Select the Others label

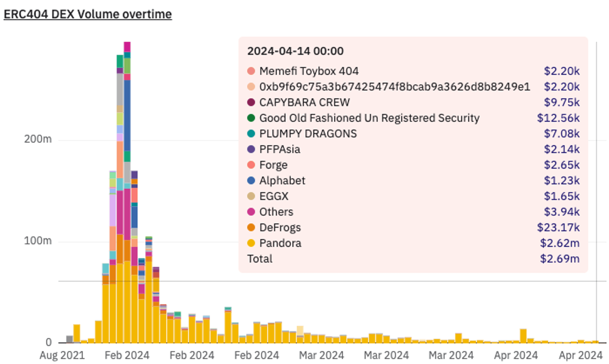pyautogui.click(x=276, y=212)
